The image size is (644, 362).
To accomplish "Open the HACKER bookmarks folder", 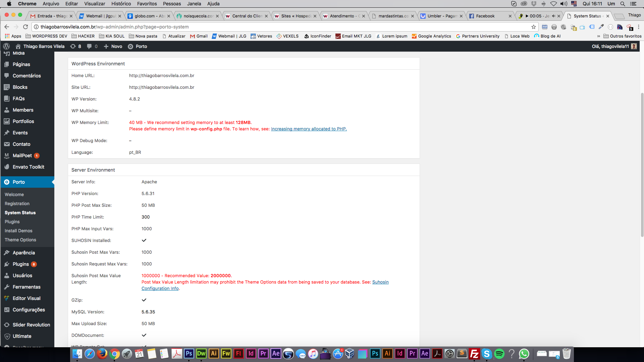I will point(83,36).
